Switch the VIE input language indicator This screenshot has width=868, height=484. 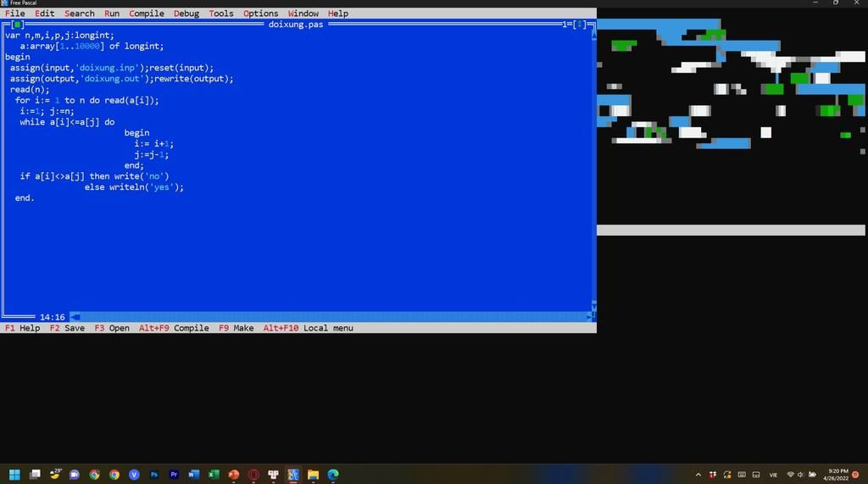click(773, 475)
